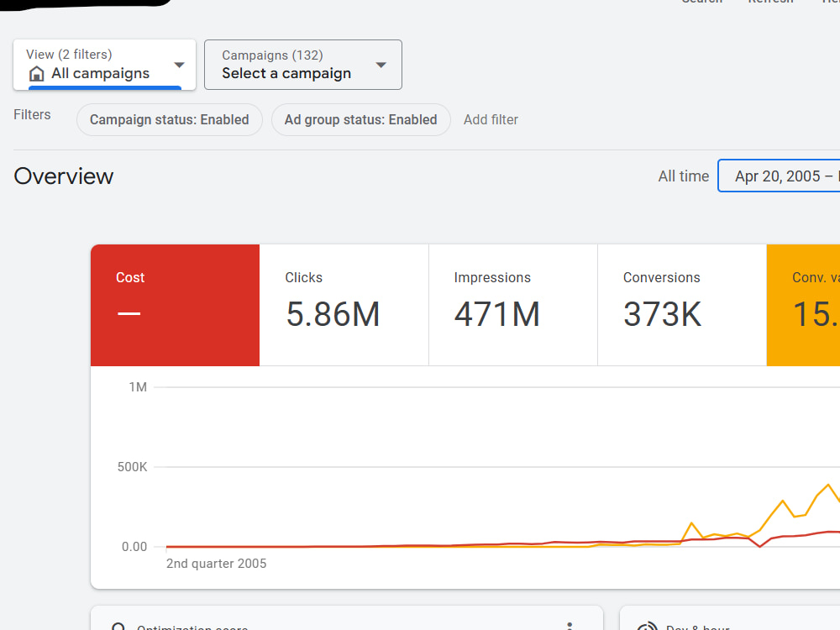Select the orange Conv. value metric card
The width and height of the screenshot is (840, 630).
[804, 306]
